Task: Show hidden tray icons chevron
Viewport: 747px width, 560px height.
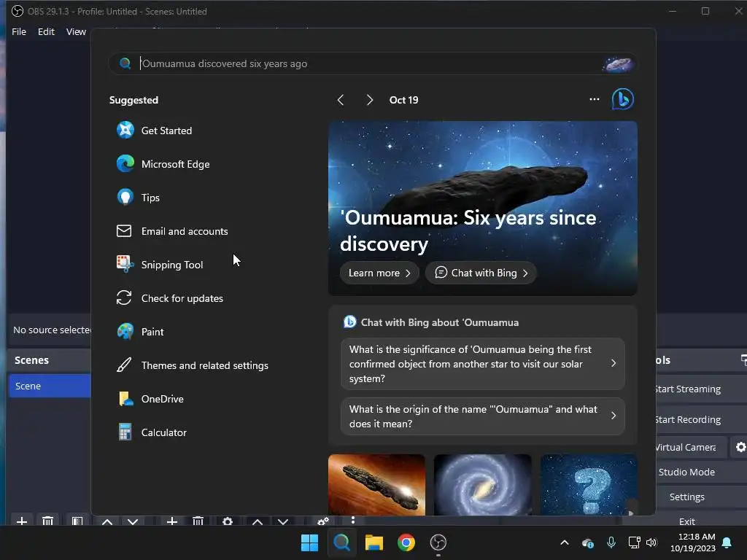Action: coord(565,542)
